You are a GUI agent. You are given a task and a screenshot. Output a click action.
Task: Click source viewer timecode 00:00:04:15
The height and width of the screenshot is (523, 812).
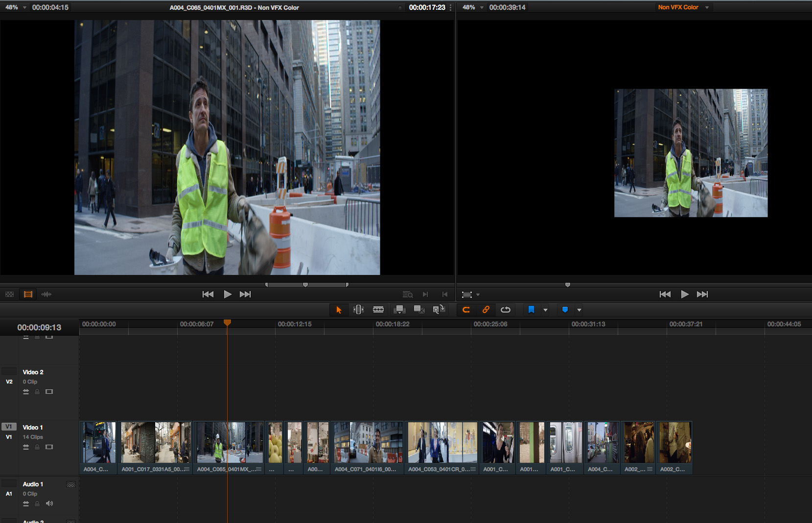tap(50, 8)
